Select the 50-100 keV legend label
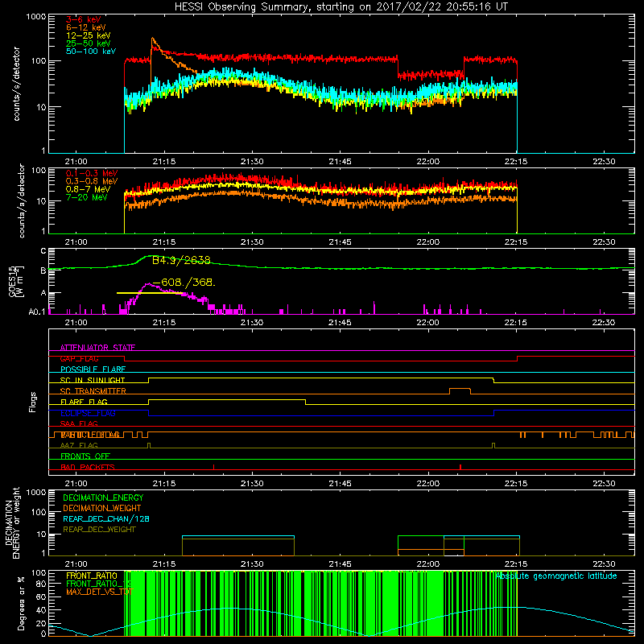The height and width of the screenshot is (644, 644). [x=91, y=52]
